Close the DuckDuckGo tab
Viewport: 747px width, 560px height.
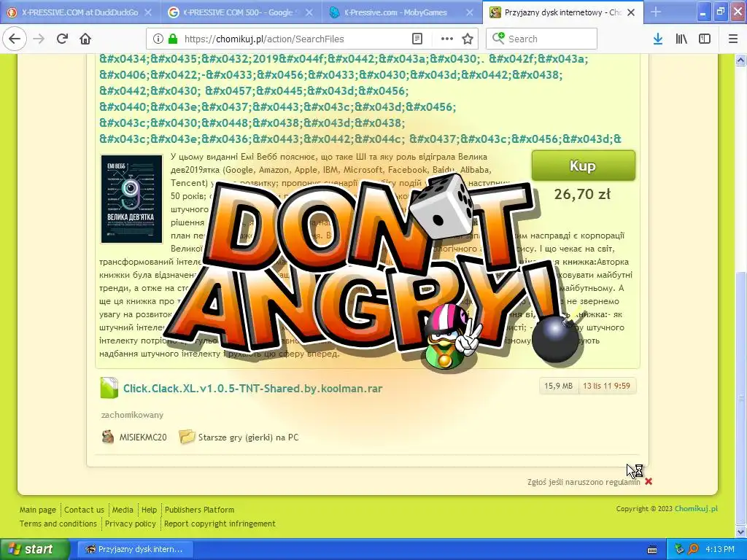tap(148, 13)
